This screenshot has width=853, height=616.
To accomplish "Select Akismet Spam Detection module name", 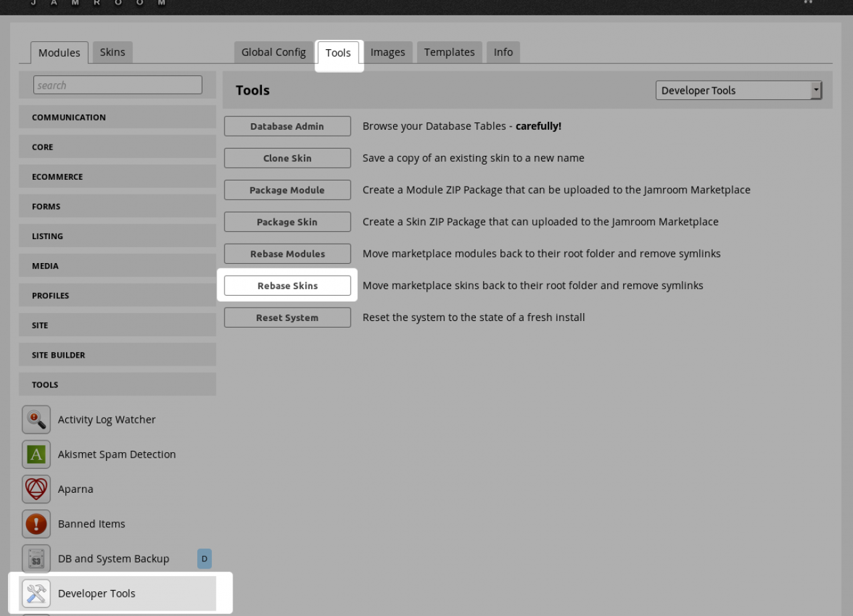I will point(117,454).
